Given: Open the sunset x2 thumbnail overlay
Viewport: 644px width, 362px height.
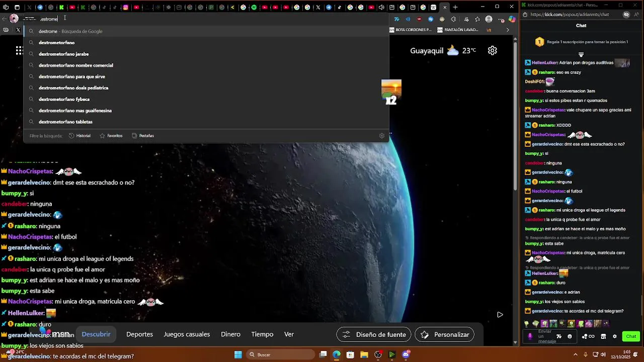Looking at the screenshot, I should coord(391,92).
